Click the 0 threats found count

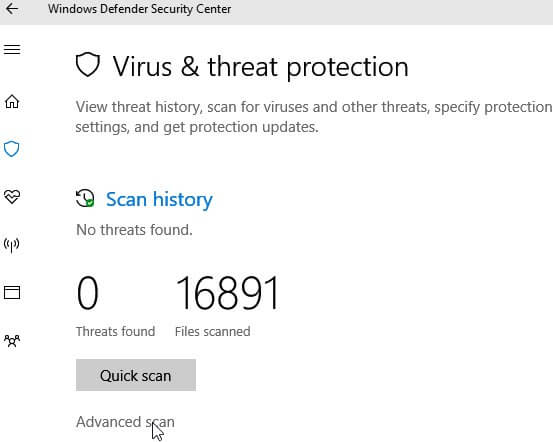coord(87,293)
